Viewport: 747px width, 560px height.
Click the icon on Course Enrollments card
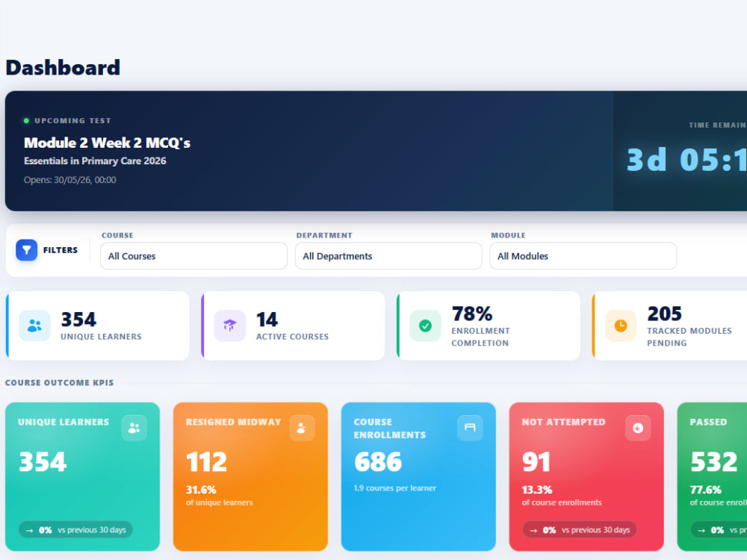pyautogui.click(x=470, y=428)
